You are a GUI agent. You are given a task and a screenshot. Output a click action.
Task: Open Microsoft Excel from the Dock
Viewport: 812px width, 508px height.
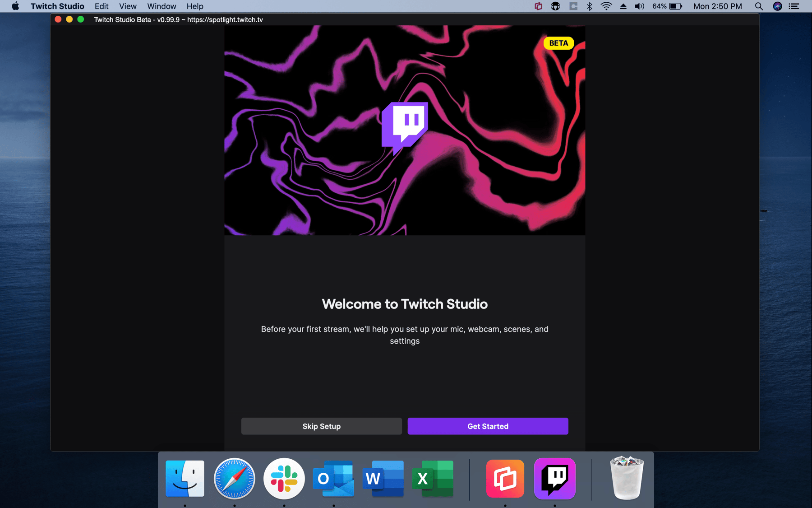point(433,479)
